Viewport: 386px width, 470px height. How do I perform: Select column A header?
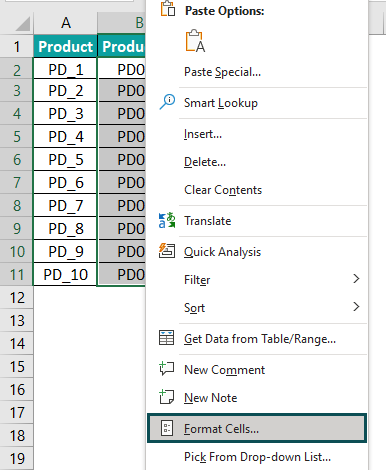(66, 23)
